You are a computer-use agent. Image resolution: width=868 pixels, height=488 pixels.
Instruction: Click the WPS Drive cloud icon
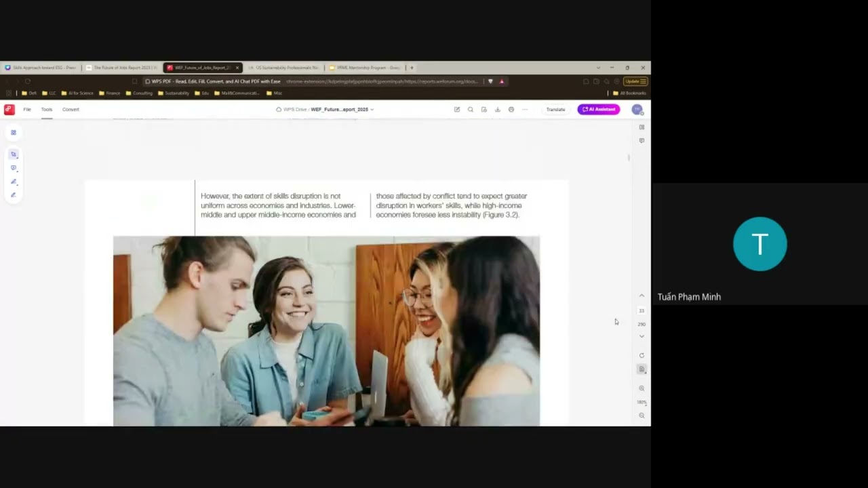(279, 109)
